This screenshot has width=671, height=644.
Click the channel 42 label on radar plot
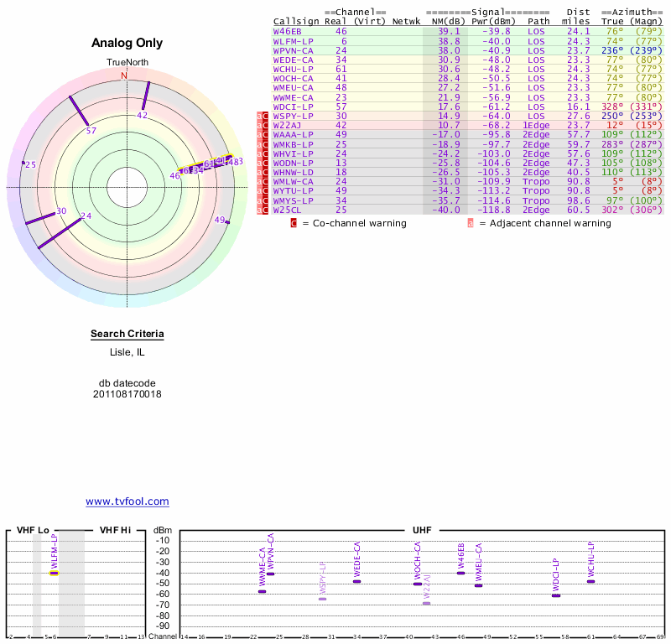pos(142,116)
